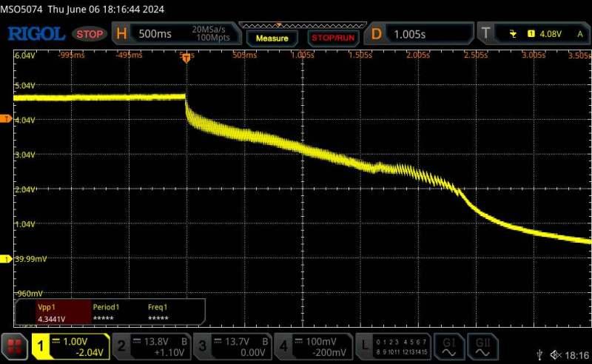Open delay settings showing 1.005s
The image size is (592, 364).
[419, 34]
